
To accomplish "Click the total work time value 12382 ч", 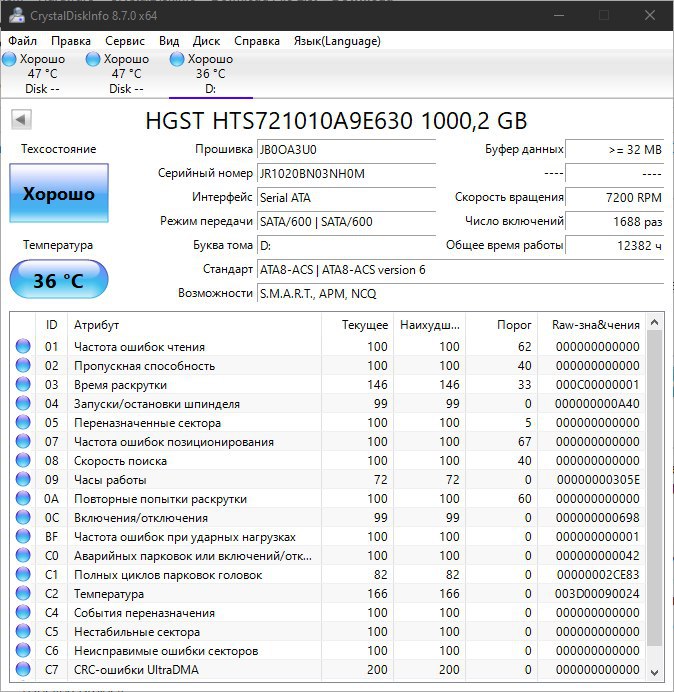I will click(614, 245).
